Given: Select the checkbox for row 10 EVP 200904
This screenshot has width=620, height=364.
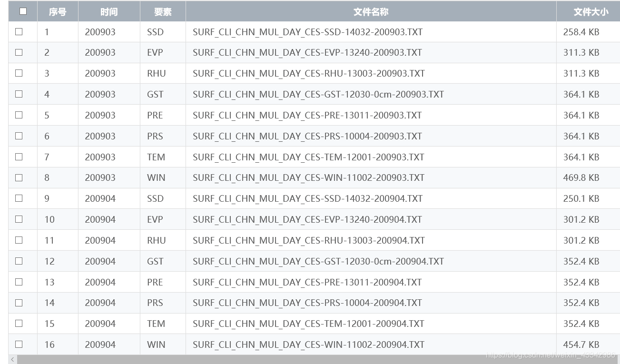Looking at the screenshot, I should pos(19,219).
